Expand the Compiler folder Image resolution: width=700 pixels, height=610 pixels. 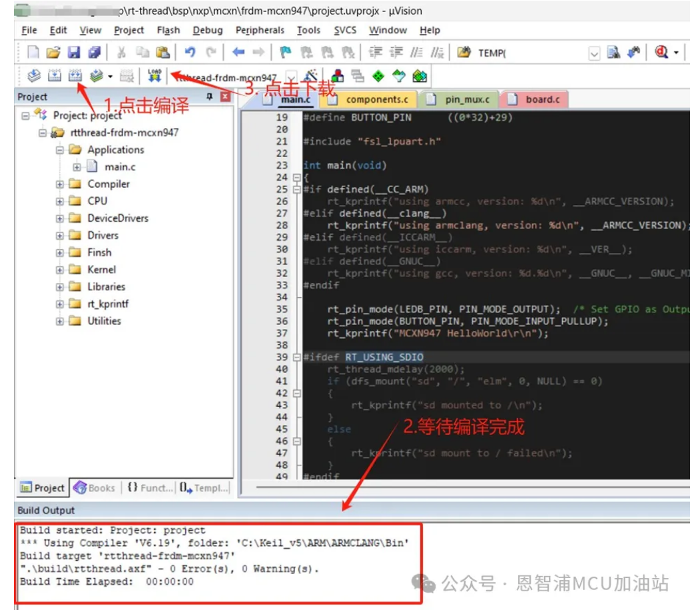[x=60, y=184]
